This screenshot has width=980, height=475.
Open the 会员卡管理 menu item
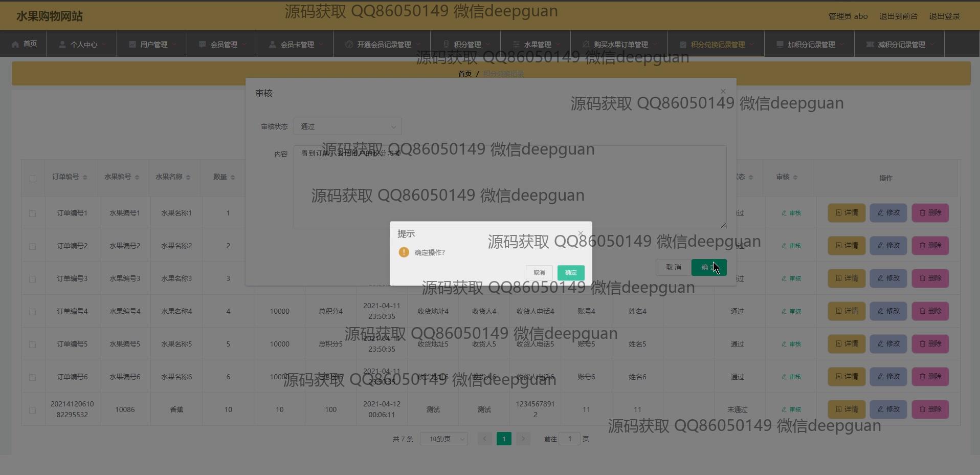click(x=297, y=45)
